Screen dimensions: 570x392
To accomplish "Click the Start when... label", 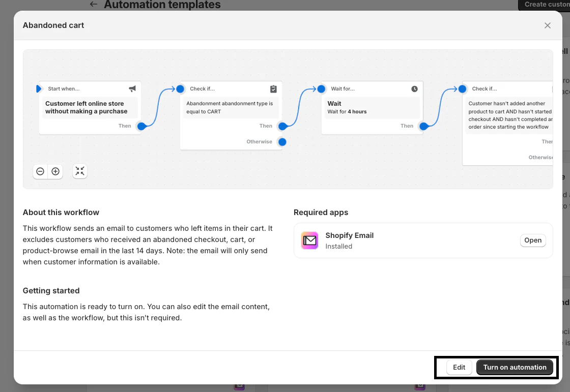I will (64, 88).
